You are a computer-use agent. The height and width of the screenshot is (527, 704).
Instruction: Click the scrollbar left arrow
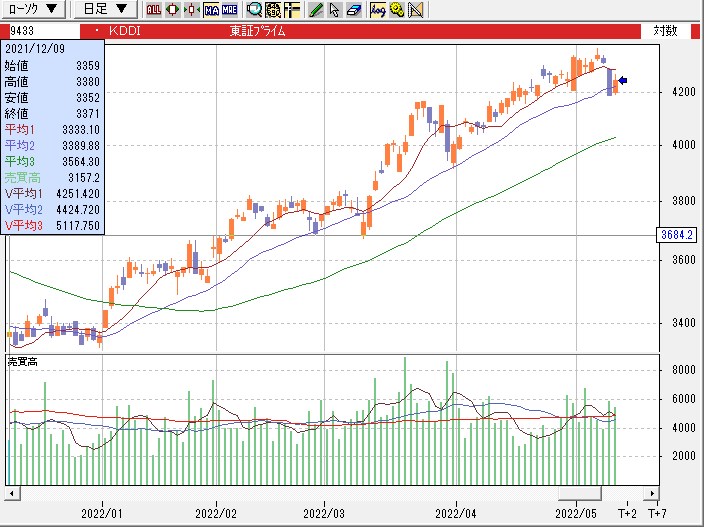click(x=11, y=494)
